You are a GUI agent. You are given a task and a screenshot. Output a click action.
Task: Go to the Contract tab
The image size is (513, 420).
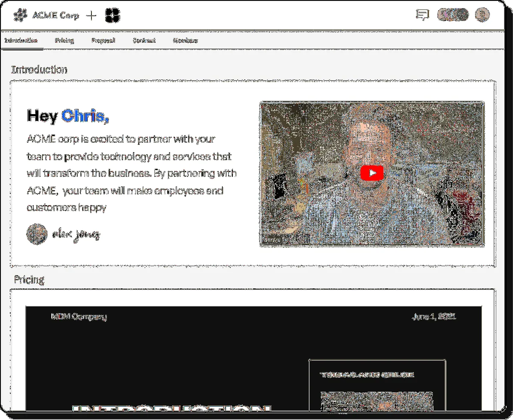(144, 41)
